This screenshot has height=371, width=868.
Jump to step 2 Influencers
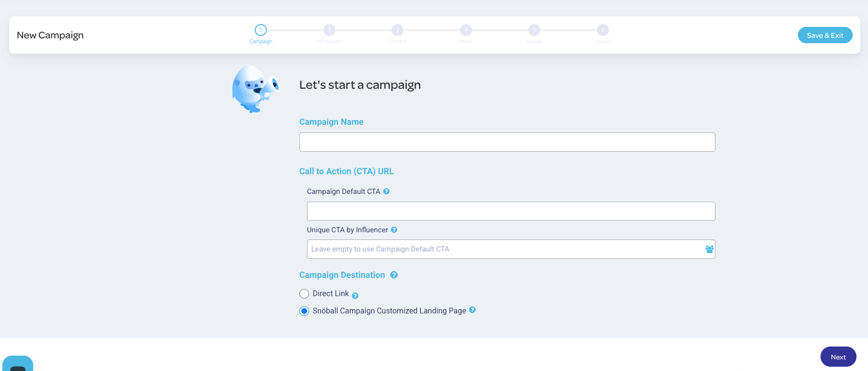329,30
